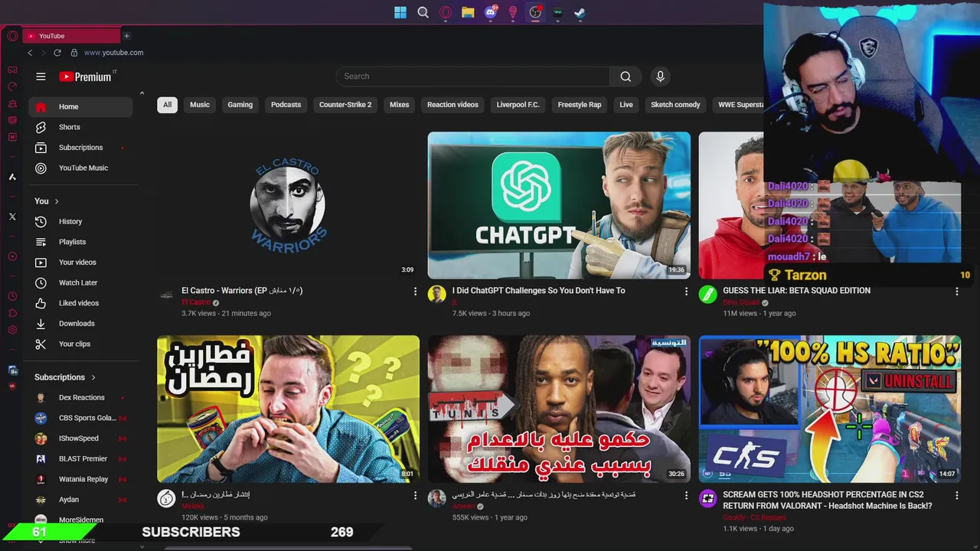Open YouTube Music in the sidebar

(80, 168)
